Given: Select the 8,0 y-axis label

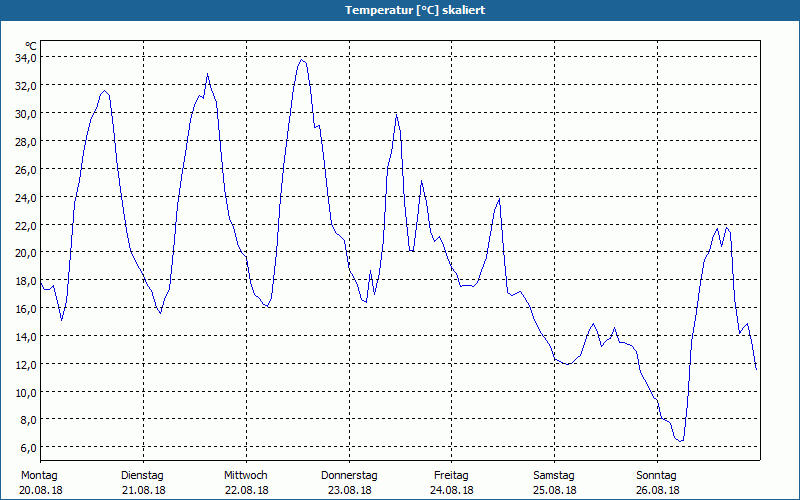Looking at the screenshot, I should pyautogui.click(x=28, y=420).
